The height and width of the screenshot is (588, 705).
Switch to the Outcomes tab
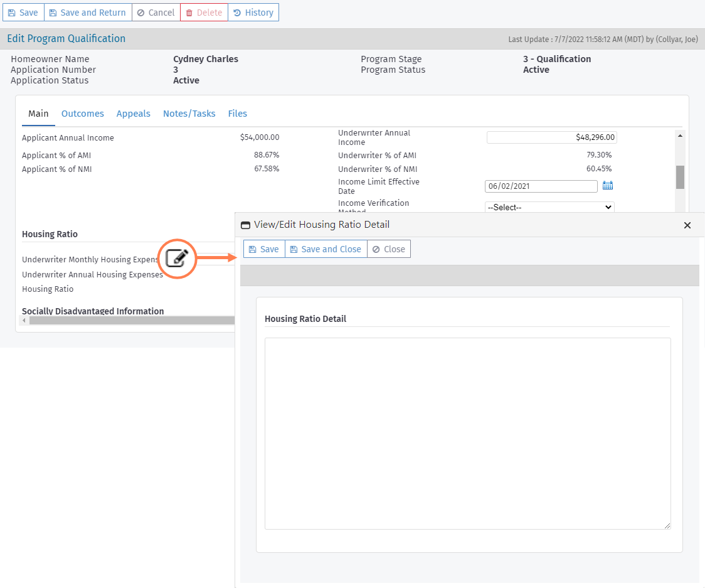pos(83,114)
